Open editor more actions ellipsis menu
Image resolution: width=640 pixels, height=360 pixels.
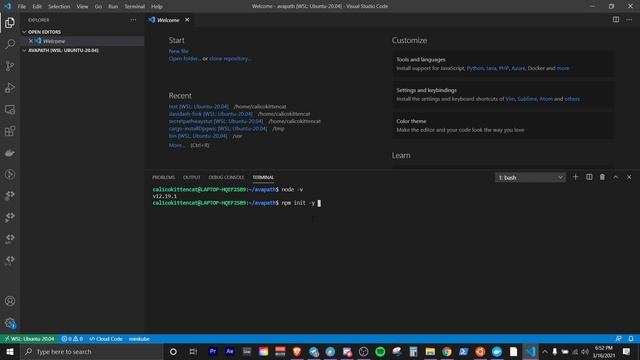(629, 20)
